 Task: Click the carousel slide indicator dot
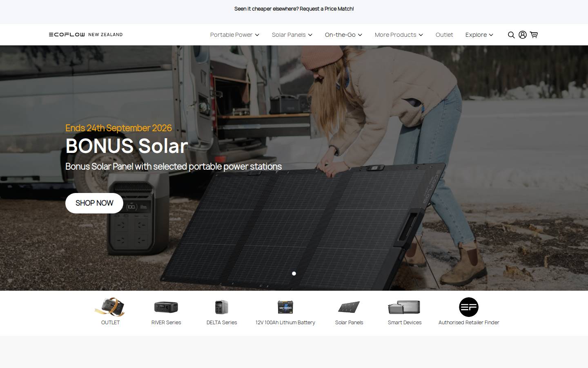click(294, 274)
